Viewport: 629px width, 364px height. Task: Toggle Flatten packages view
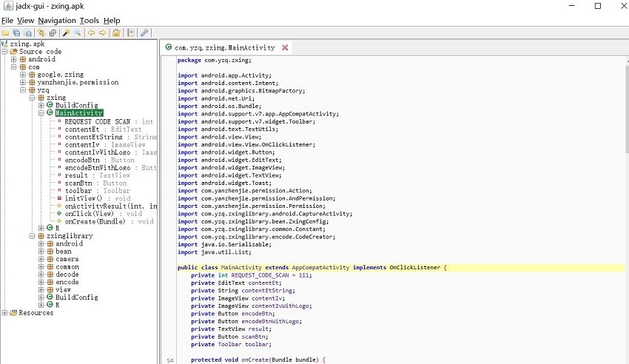pos(53,33)
